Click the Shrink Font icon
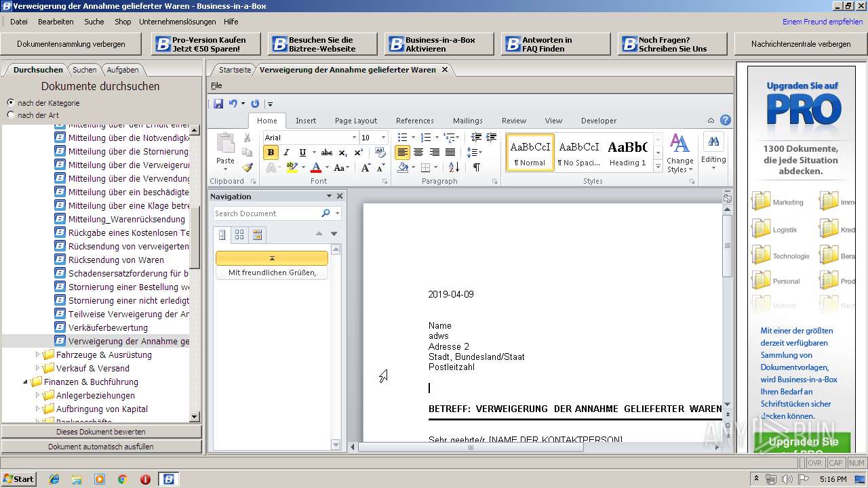Viewport: 868px width, 488px height. (381, 167)
